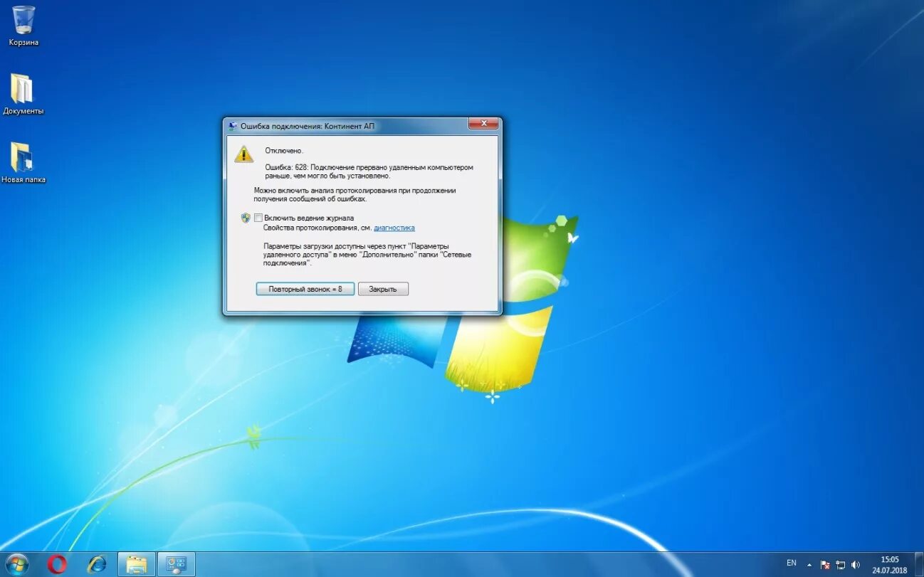Click the Action Center flag tray icon
This screenshot has width=924, height=577.
click(825, 564)
